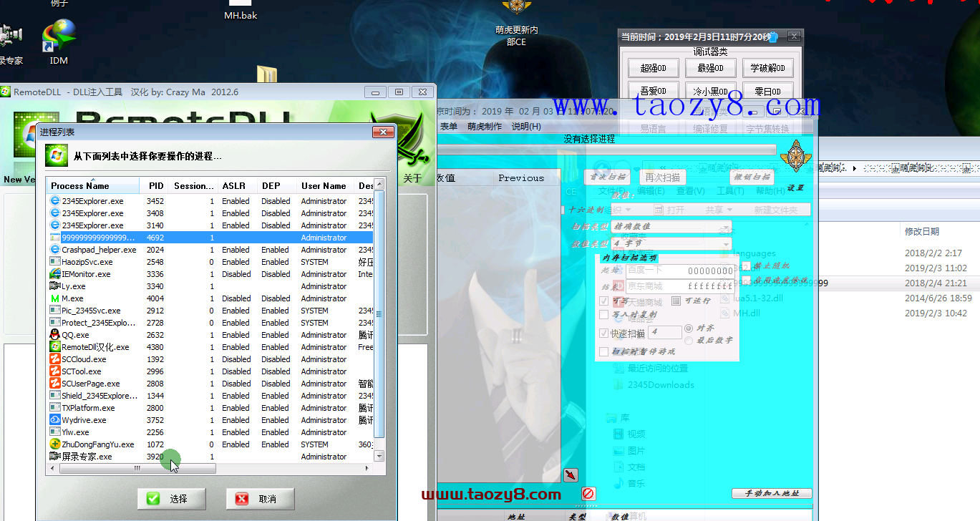Open the 说明(H) menu
This screenshot has width=980, height=521.
pyautogui.click(x=526, y=127)
